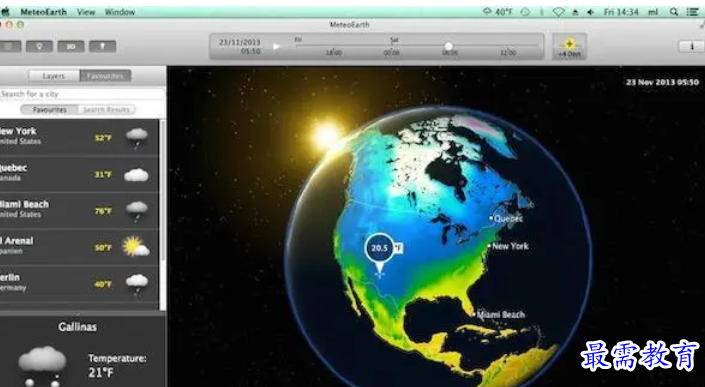
Task: Open the View menu
Action: coord(85,12)
